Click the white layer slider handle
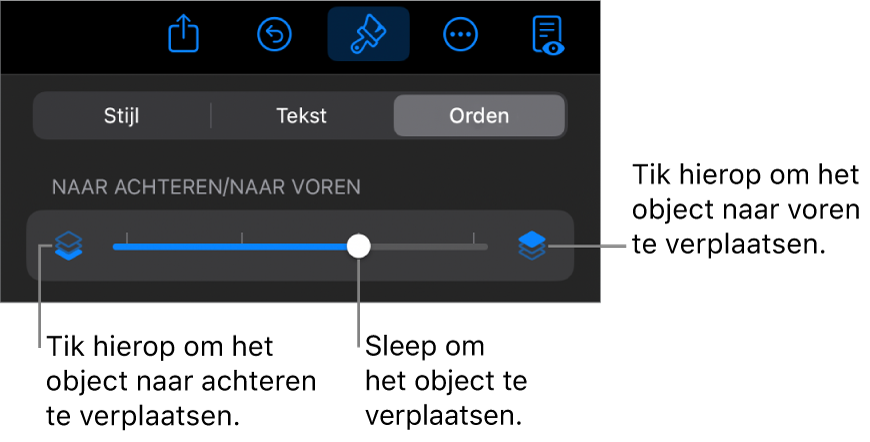Viewport: 870px width, 442px height. (359, 246)
